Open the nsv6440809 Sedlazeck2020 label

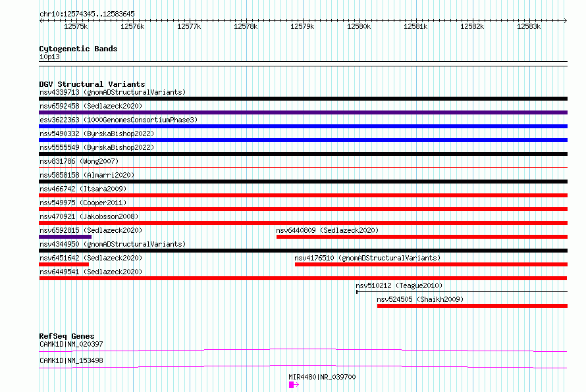(327, 230)
